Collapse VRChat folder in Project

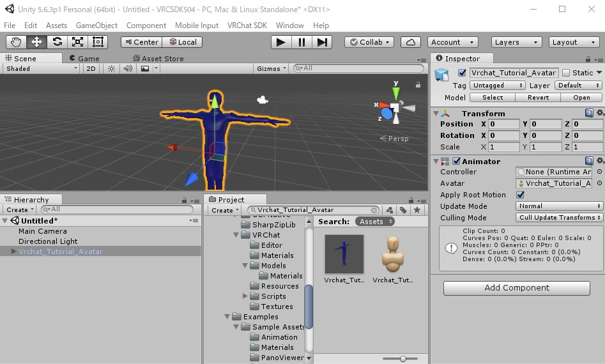tap(236, 235)
